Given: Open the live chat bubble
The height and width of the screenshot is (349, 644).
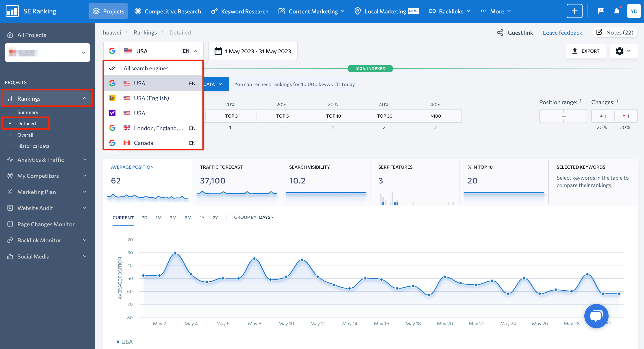Looking at the screenshot, I should coord(596,316).
